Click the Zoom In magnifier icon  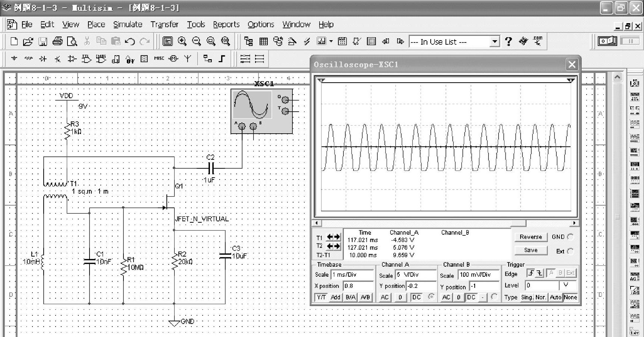(182, 41)
